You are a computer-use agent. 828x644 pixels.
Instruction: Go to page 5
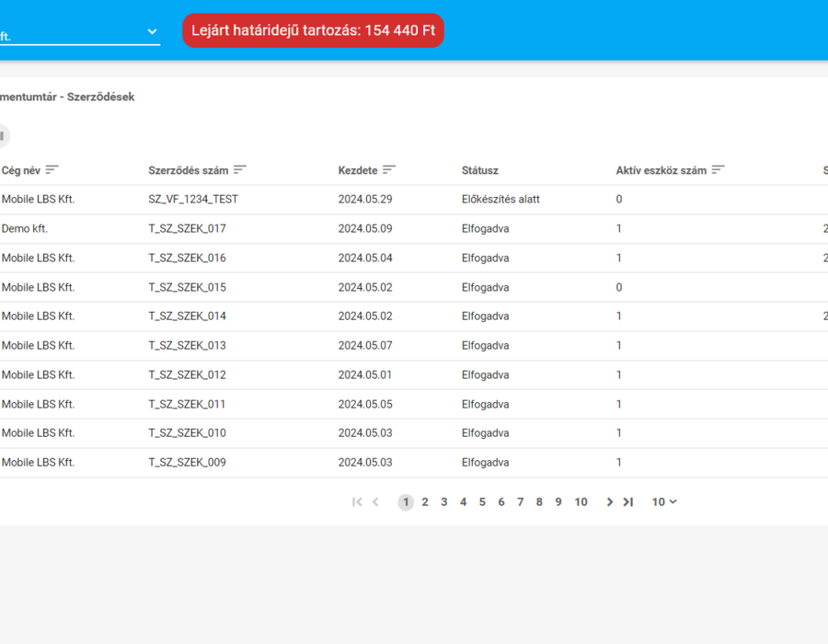482,502
